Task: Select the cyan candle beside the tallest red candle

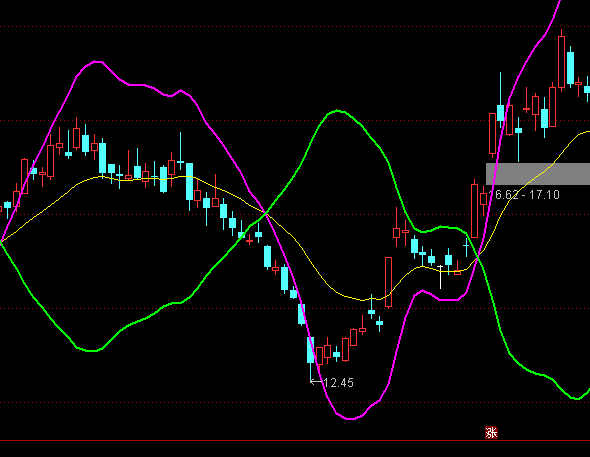Action: (x=570, y=68)
